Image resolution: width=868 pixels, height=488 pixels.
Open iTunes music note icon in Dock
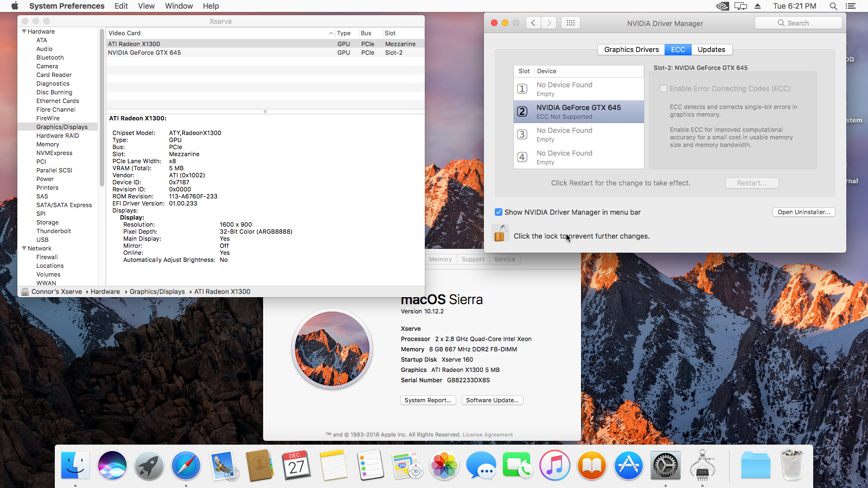pos(555,465)
